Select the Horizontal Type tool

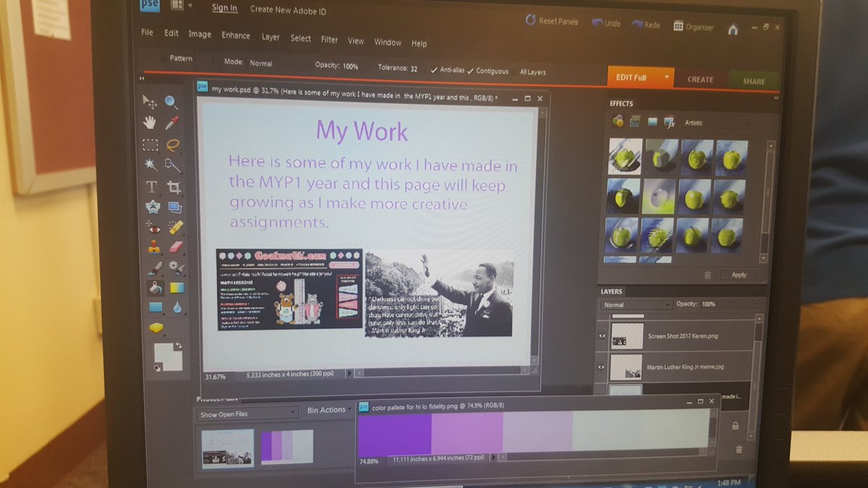(151, 187)
